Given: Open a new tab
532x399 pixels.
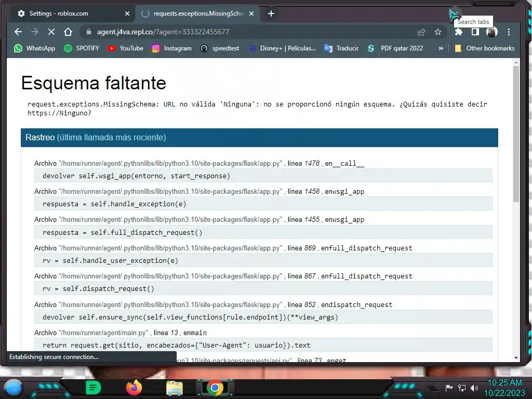Looking at the screenshot, I should pyautogui.click(x=271, y=14).
